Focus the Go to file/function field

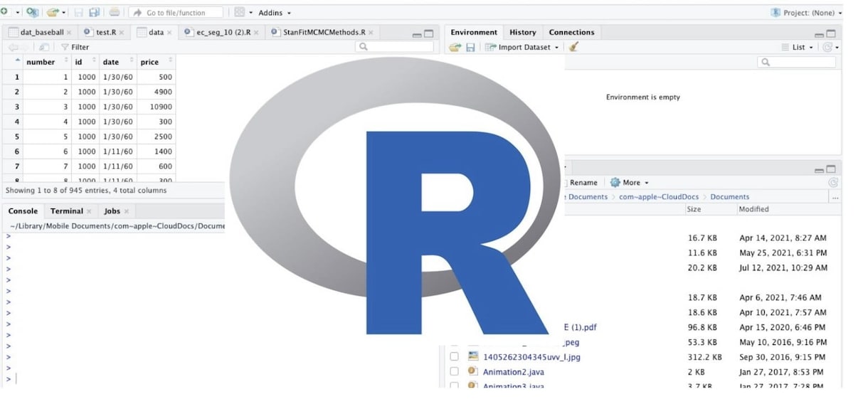pos(176,12)
